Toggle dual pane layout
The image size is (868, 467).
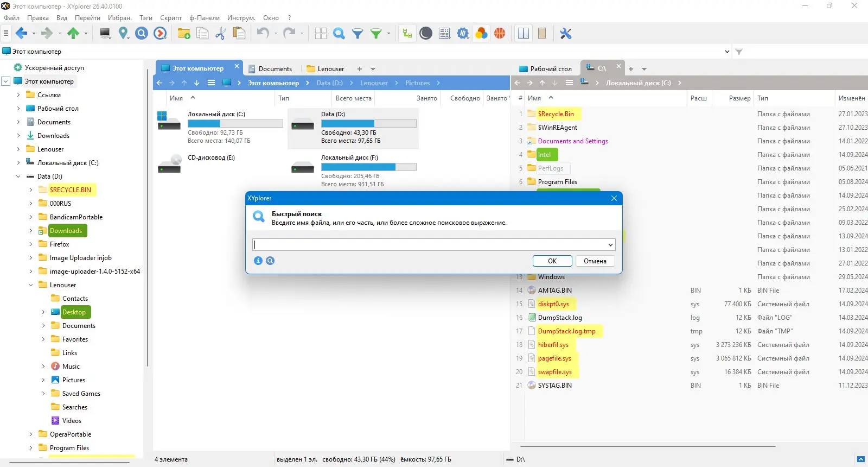[x=524, y=34]
